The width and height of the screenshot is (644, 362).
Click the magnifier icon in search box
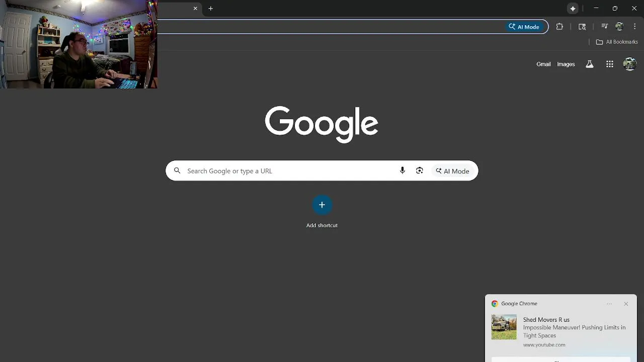[x=177, y=171]
